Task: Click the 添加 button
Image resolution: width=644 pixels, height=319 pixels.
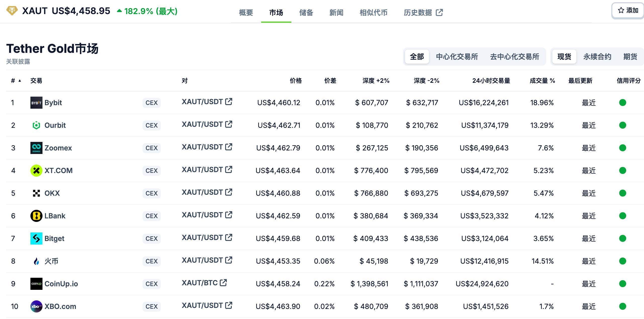Action: pyautogui.click(x=627, y=10)
